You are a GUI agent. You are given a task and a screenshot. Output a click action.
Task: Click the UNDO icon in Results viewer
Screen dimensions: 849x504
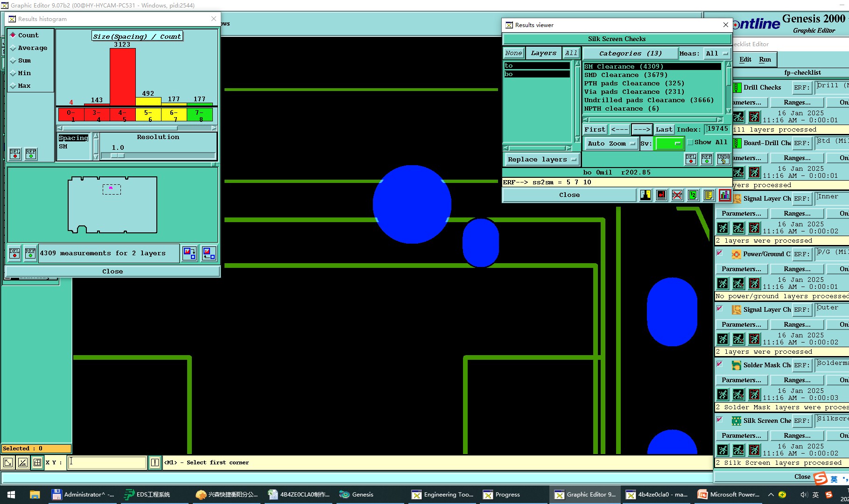pyautogui.click(x=723, y=159)
